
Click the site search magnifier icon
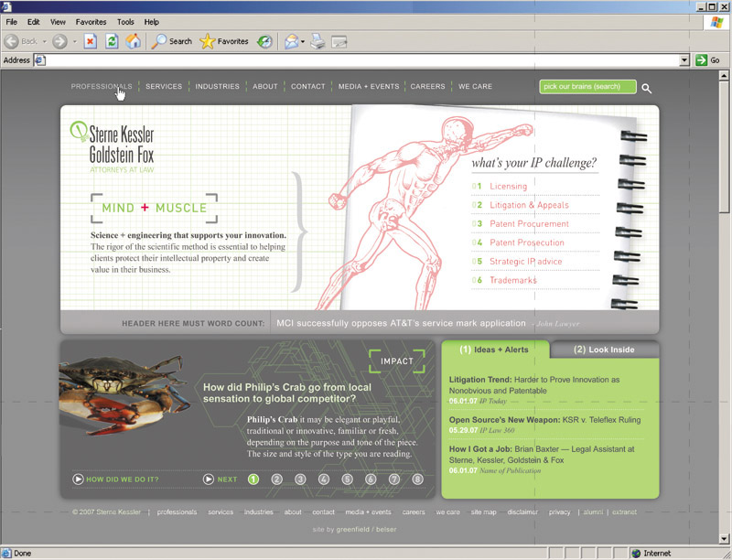point(647,88)
